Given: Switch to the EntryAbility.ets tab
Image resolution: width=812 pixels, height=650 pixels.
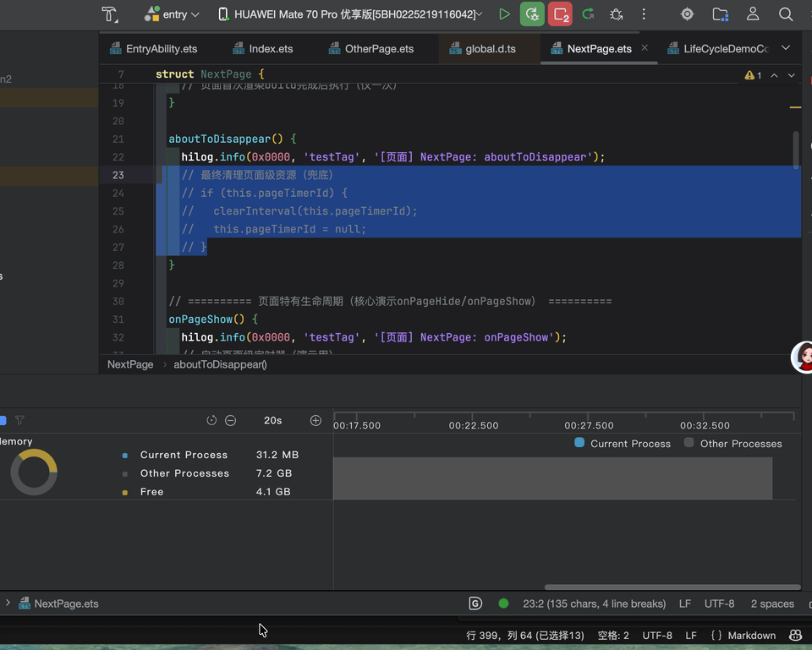Looking at the screenshot, I should tap(153, 49).
